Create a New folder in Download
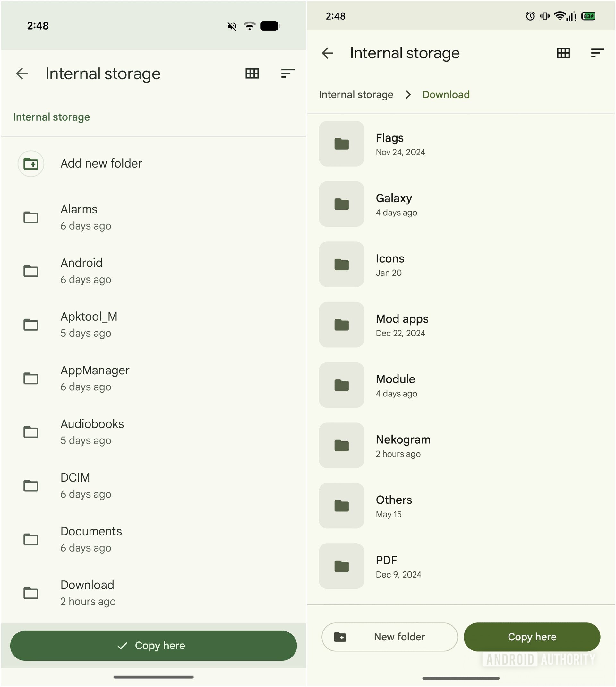The width and height of the screenshot is (616, 687). click(389, 637)
